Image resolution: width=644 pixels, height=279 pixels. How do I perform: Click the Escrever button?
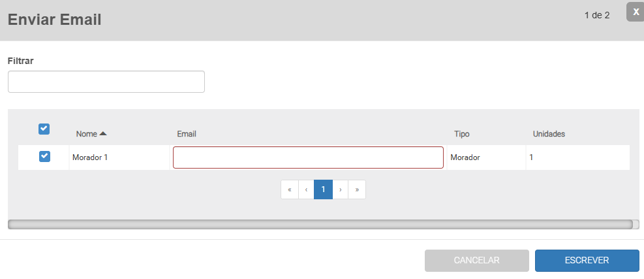click(587, 260)
